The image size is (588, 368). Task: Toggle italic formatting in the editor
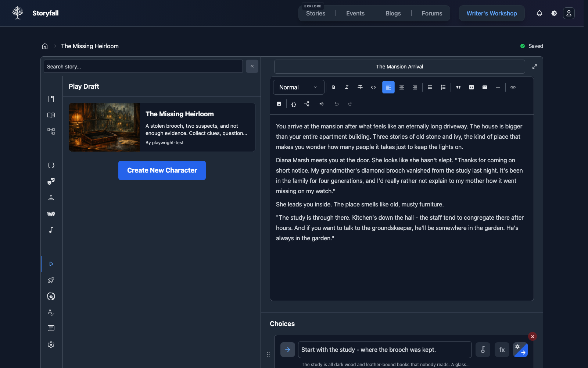coord(347,87)
